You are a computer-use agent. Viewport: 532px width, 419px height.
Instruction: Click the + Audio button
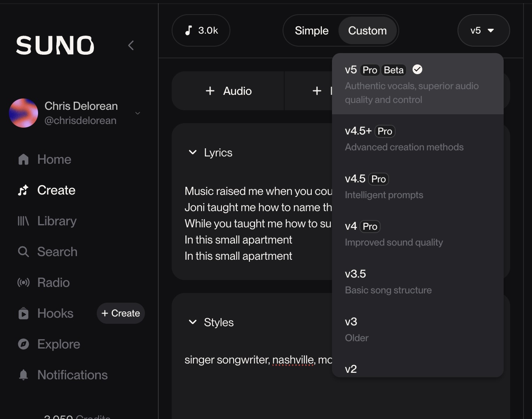click(x=228, y=91)
